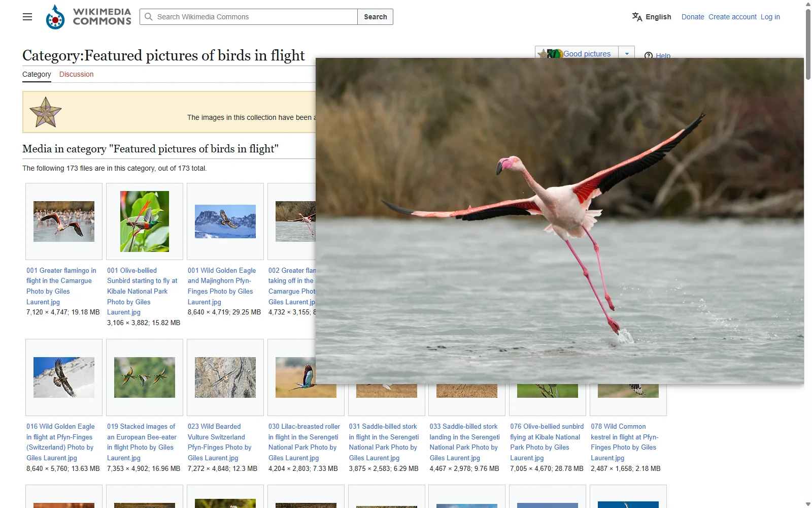This screenshot has width=812, height=508.
Task: Open 076 Olive-bellied sunbird flying link
Action: click(x=547, y=442)
